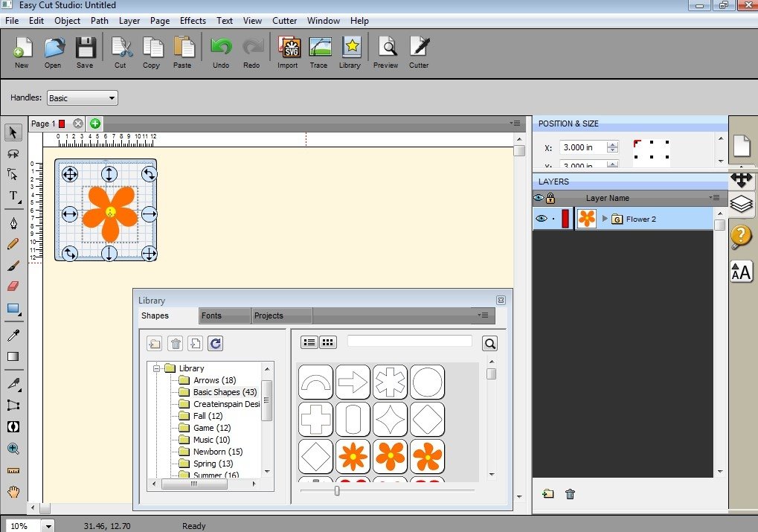Select top-left anchor point in position grid
The height and width of the screenshot is (532, 758).
point(637,143)
